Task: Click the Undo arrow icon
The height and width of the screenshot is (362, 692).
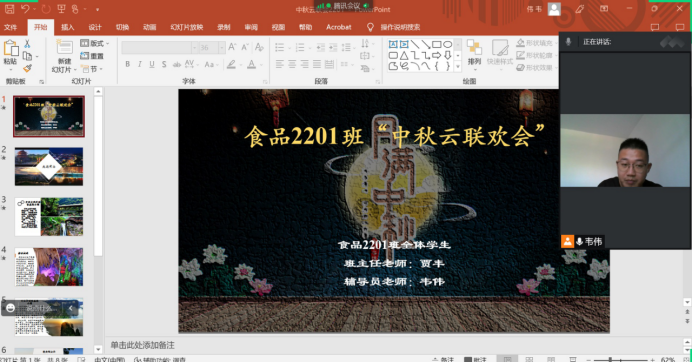Action: [x=25, y=9]
